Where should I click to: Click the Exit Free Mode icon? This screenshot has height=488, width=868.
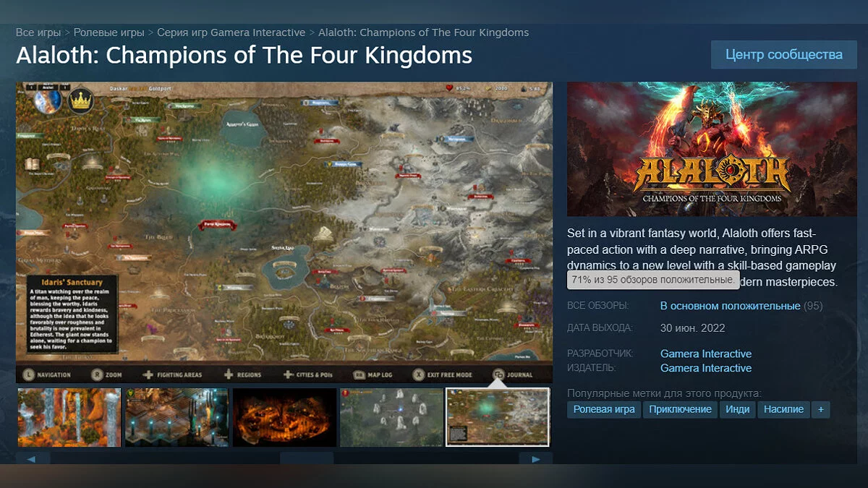tap(418, 374)
